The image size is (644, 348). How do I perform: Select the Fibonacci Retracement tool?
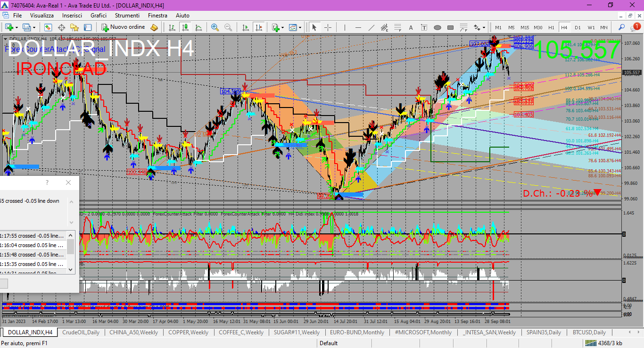pos(398,27)
